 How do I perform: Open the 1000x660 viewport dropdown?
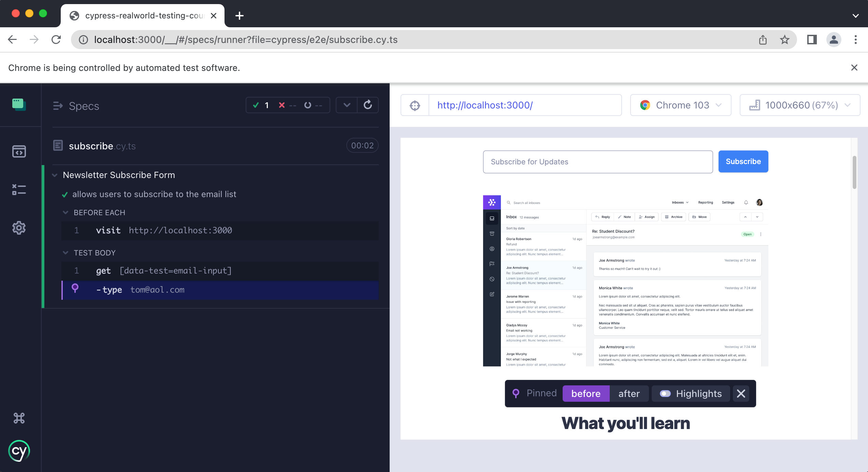(800, 105)
